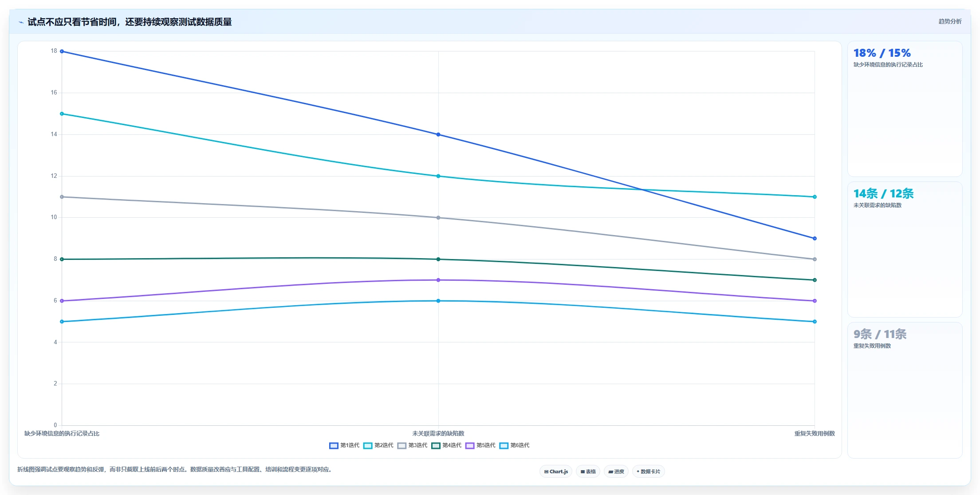Select the 第2迭代 data point at value 15
980x495 pixels.
pyautogui.click(x=62, y=114)
